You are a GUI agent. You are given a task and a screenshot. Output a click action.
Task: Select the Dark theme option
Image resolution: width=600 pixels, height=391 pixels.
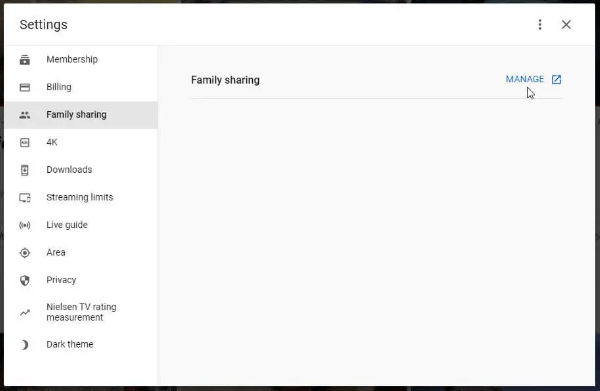pyautogui.click(x=81, y=344)
